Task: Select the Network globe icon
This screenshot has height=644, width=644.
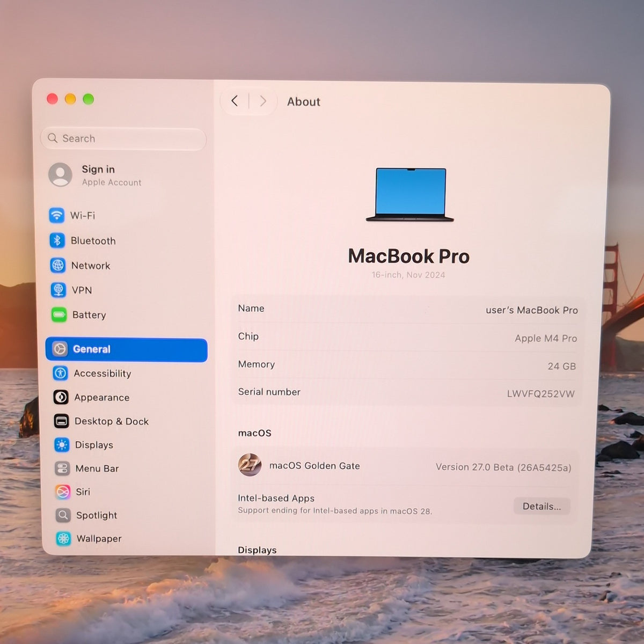Action: [x=58, y=265]
